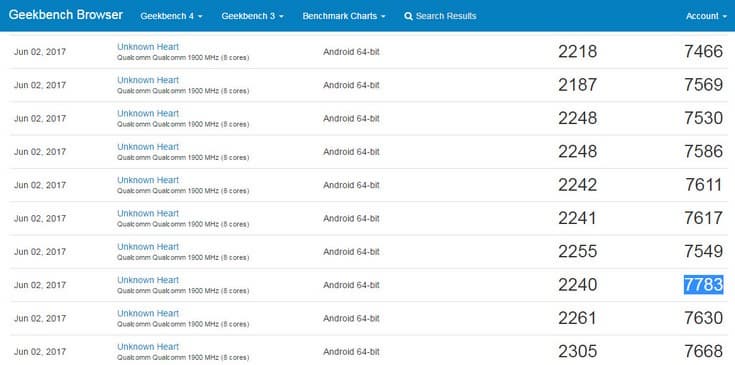Expand the Geekbench 3 dropdown menu
This screenshot has height=365, width=735.
(253, 16)
